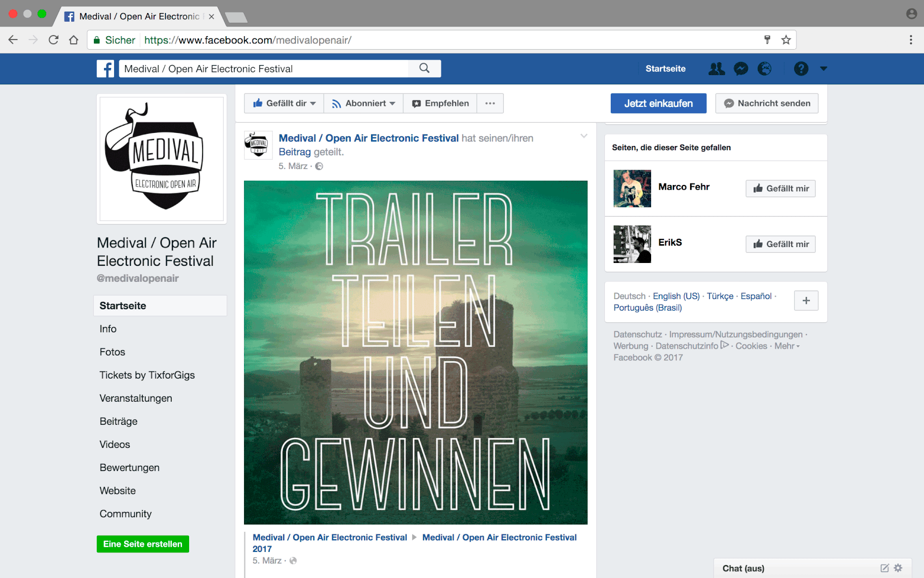Switch language to English (US)
Viewport: 924px width, 578px height.
click(x=676, y=296)
